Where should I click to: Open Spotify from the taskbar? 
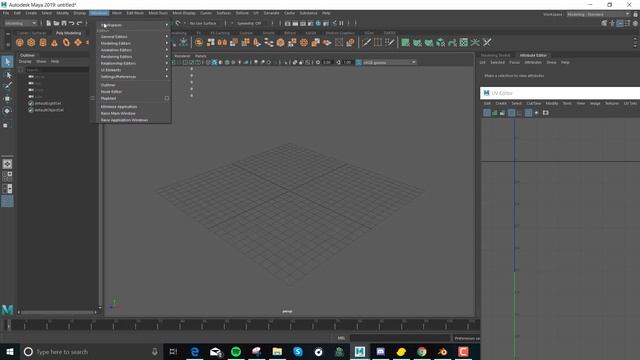point(236,351)
